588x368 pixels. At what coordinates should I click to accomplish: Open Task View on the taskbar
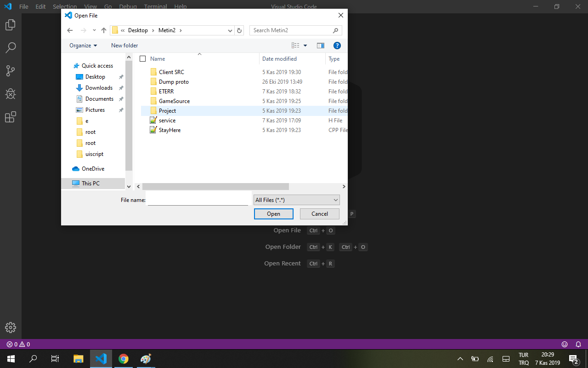pos(55,359)
